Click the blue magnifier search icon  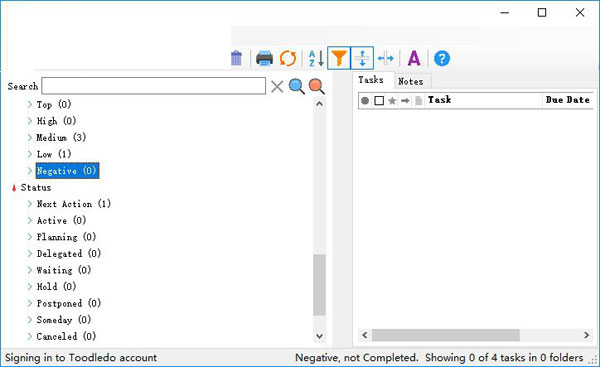pos(297,86)
